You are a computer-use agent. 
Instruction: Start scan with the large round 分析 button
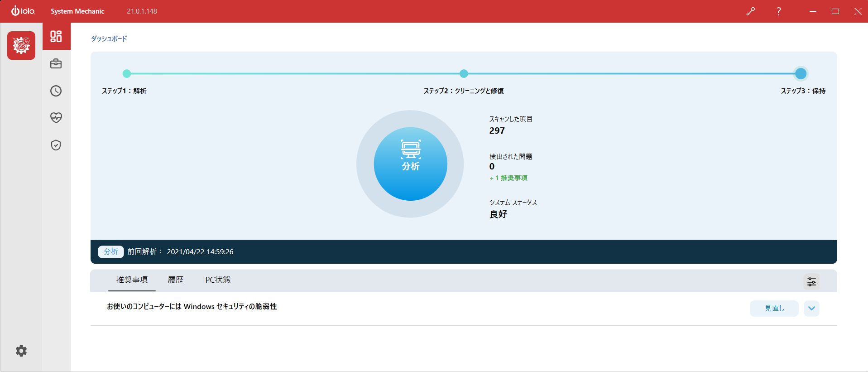coord(410,164)
